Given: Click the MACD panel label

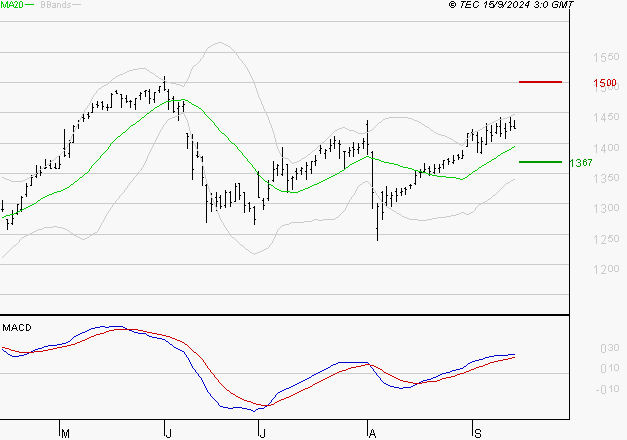Looking at the screenshot, I should click(x=17, y=328).
